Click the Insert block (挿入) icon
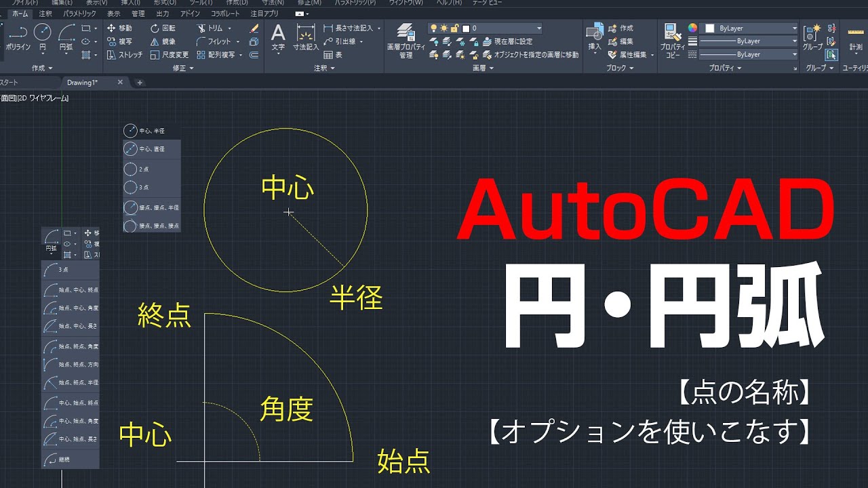The width and height of the screenshot is (868, 488). click(x=595, y=38)
